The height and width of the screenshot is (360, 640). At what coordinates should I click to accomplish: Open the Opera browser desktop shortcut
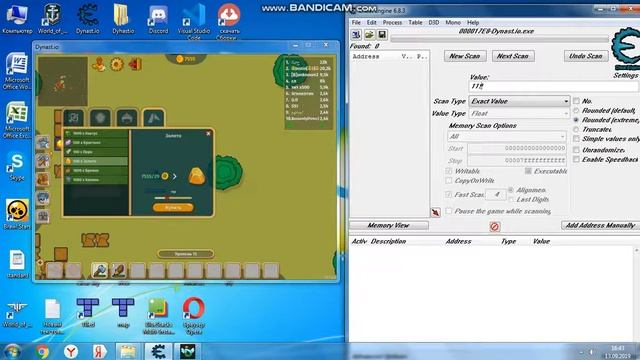tap(193, 315)
